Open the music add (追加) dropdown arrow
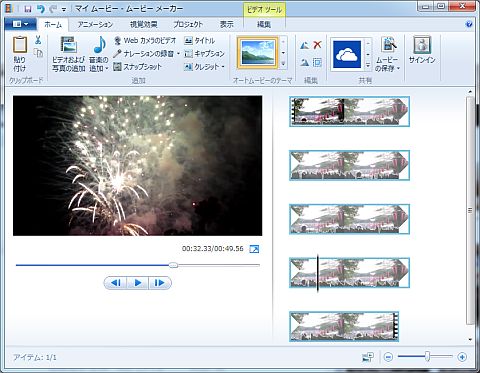 (x=107, y=68)
